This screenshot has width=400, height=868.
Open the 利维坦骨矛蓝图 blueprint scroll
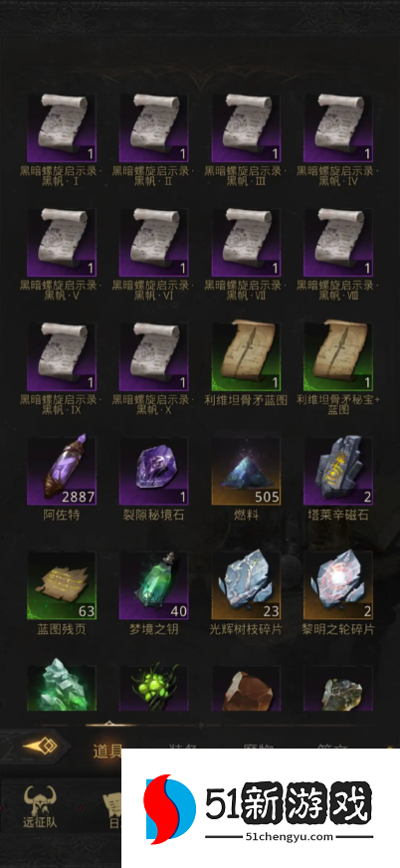click(x=246, y=356)
